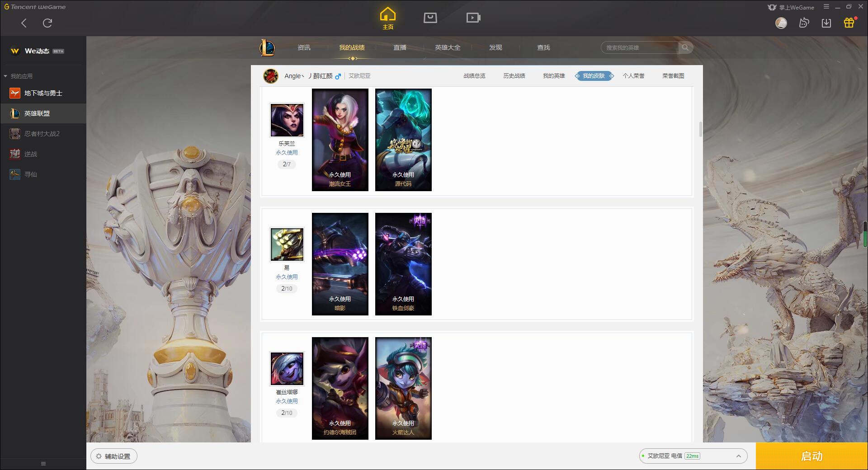
Task: Click the 搜索我的英雄 search field
Action: pyautogui.click(x=640, y=47)
